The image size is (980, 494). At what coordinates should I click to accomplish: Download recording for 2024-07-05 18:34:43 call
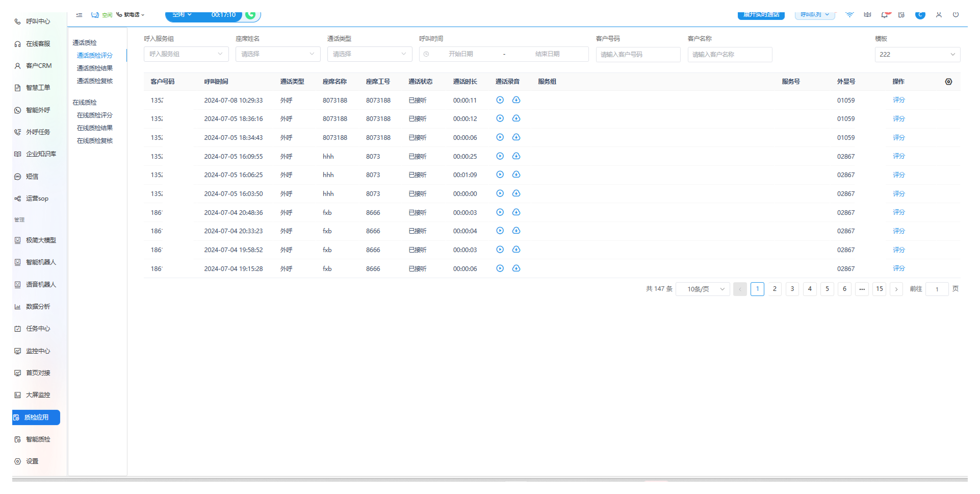point(516,137)
